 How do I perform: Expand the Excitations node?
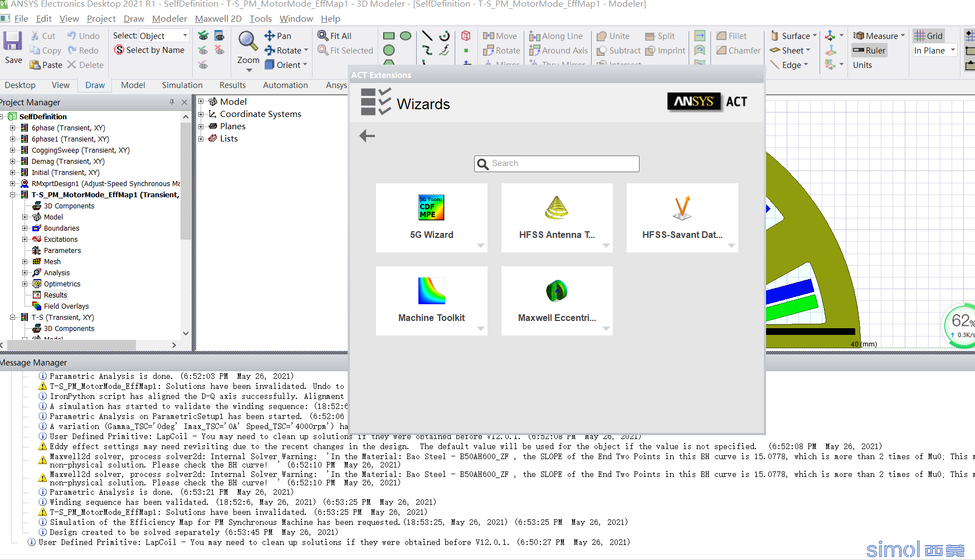coord(25,239)
